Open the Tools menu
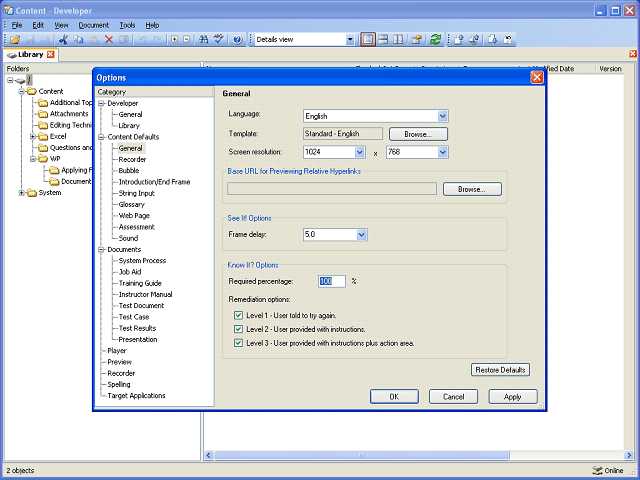 127,25
